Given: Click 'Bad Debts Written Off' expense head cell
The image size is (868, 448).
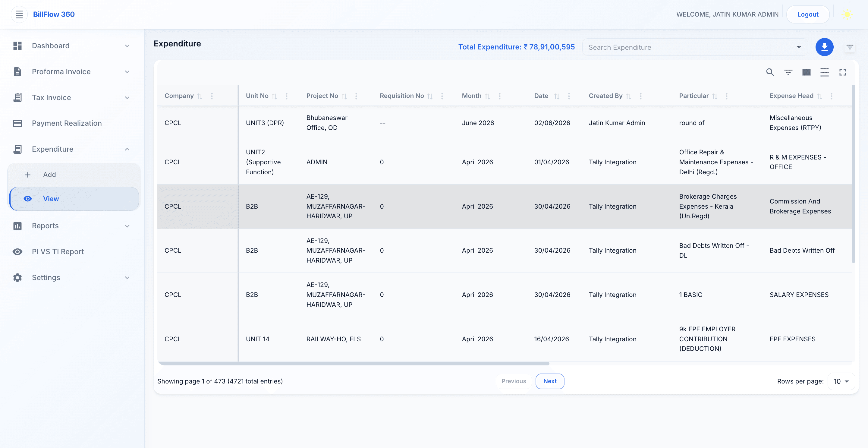Looking at the screenshot, I should pos(802,251).
